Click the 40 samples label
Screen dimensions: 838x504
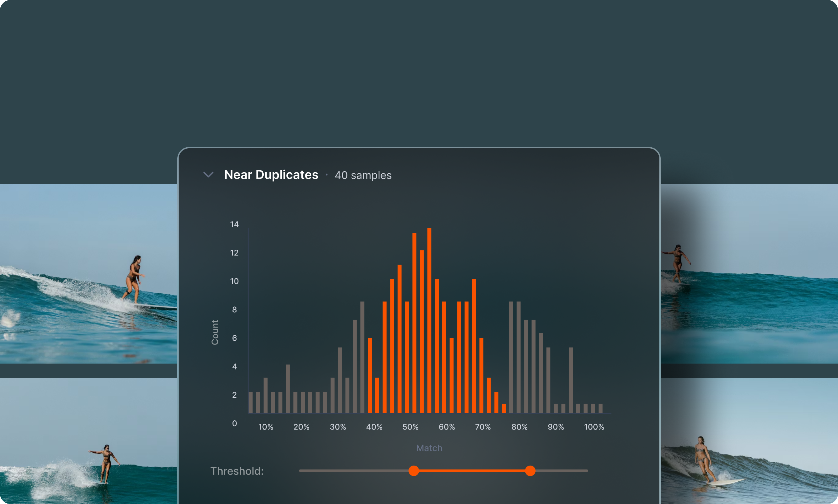[363, 176]
